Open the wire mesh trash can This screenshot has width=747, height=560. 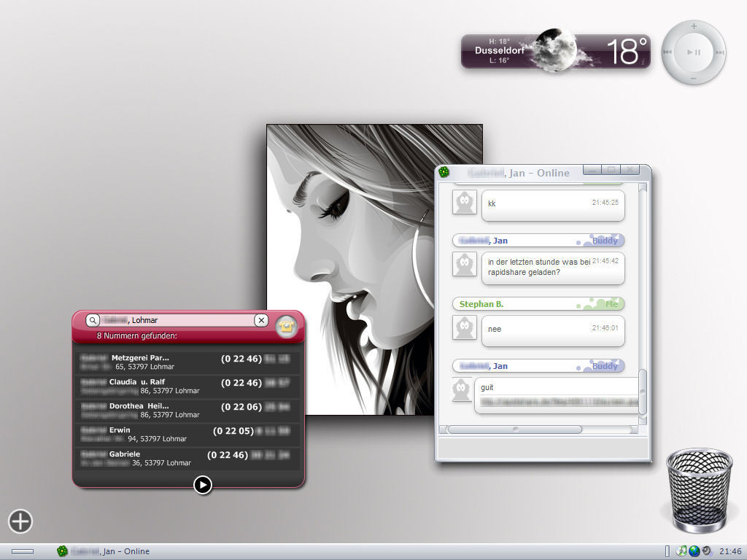(x=699, y=491)
